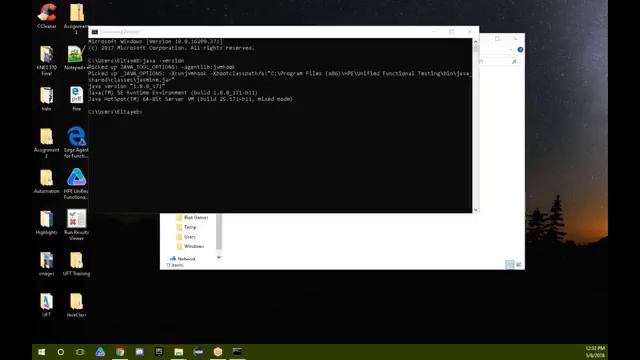Viewport: 640px width, 360px height.
Task: Switch to Command Prompt on taskbar
Action: (x=237, y=352)
